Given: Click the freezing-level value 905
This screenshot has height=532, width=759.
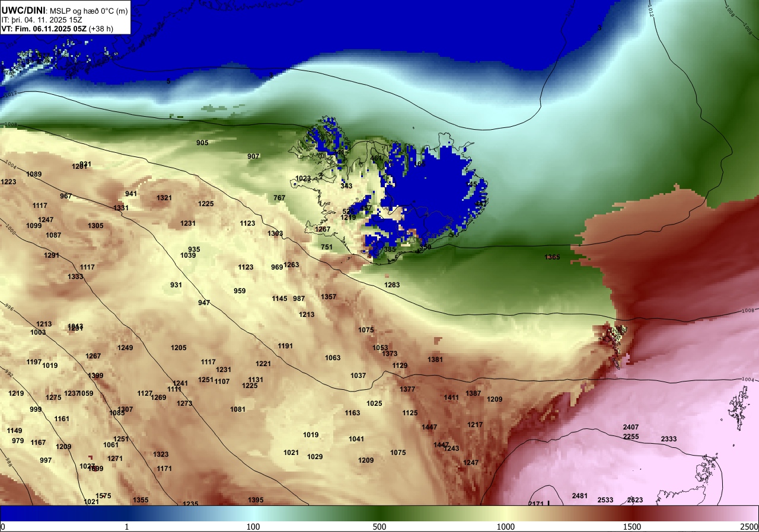Looking at the screenshot, I should click(202, 143).
